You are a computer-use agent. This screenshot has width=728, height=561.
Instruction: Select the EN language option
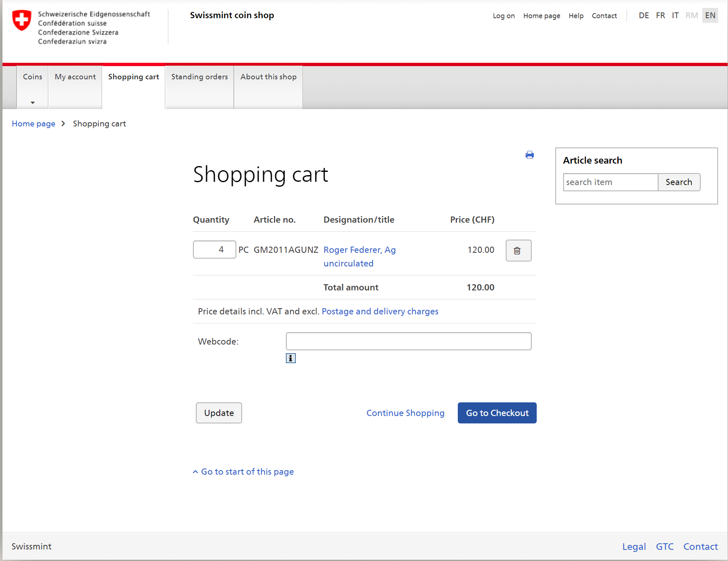click(710, 16)
